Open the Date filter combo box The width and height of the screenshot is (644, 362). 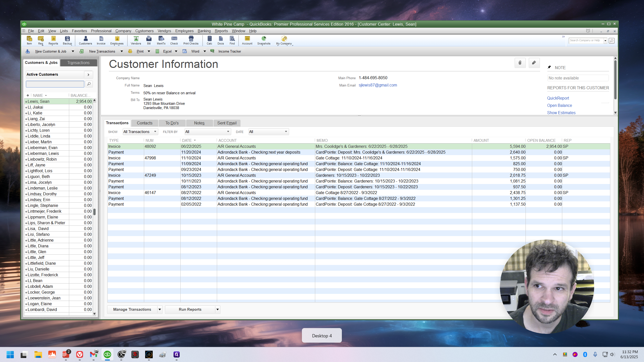(268, 132)
